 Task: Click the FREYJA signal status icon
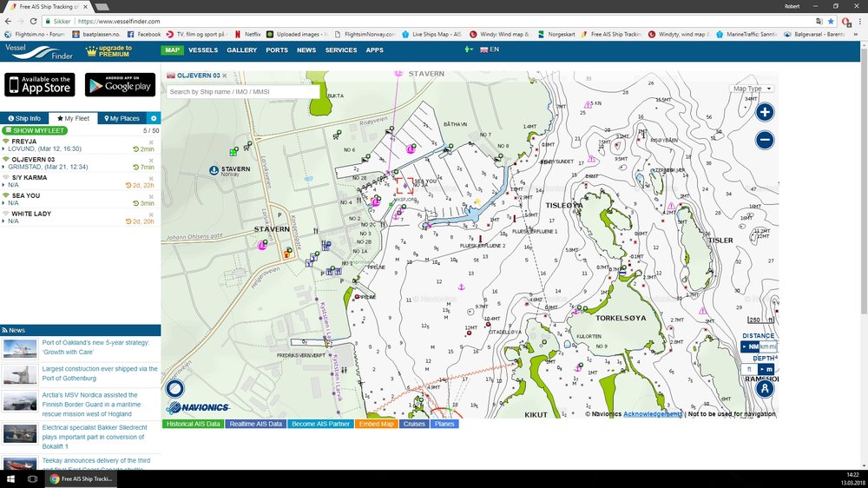pos(6,142)
